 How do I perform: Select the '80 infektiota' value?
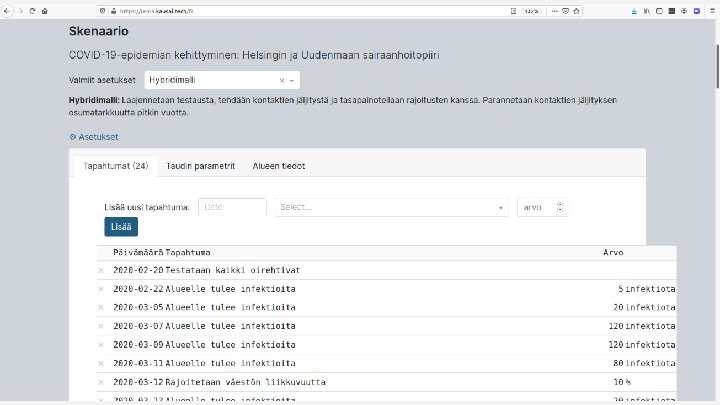(x=644, y=363)
